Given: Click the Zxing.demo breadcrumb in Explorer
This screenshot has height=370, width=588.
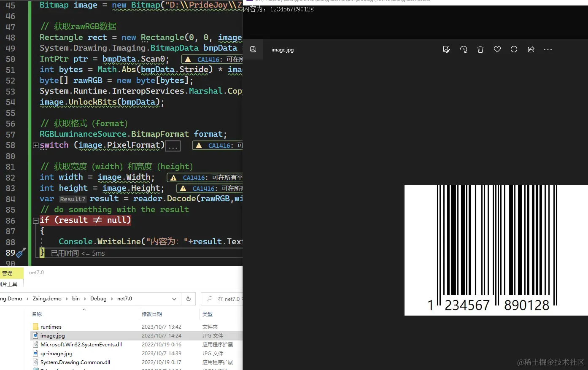Looking at the screenshot, I should click(47, 299).
